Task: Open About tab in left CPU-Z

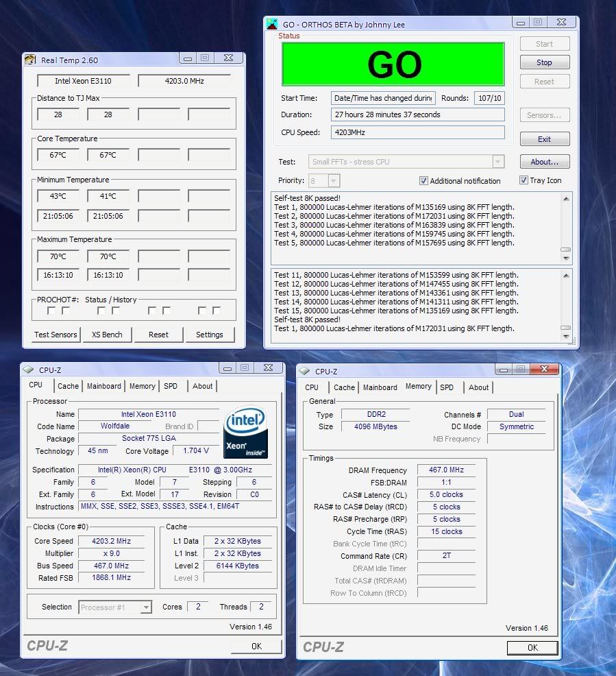Action: [202, 386]
